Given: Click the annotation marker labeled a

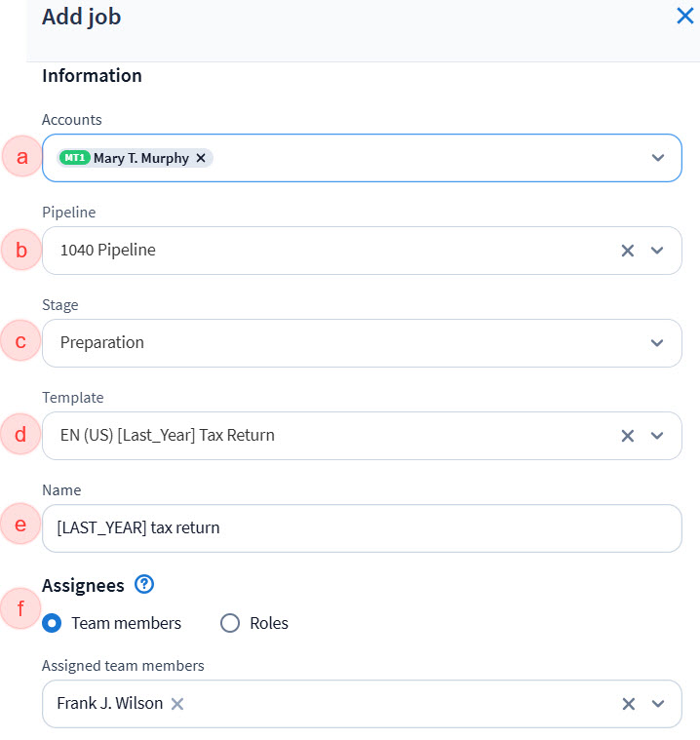Looking at the screenshot, I should pos(21,157).
